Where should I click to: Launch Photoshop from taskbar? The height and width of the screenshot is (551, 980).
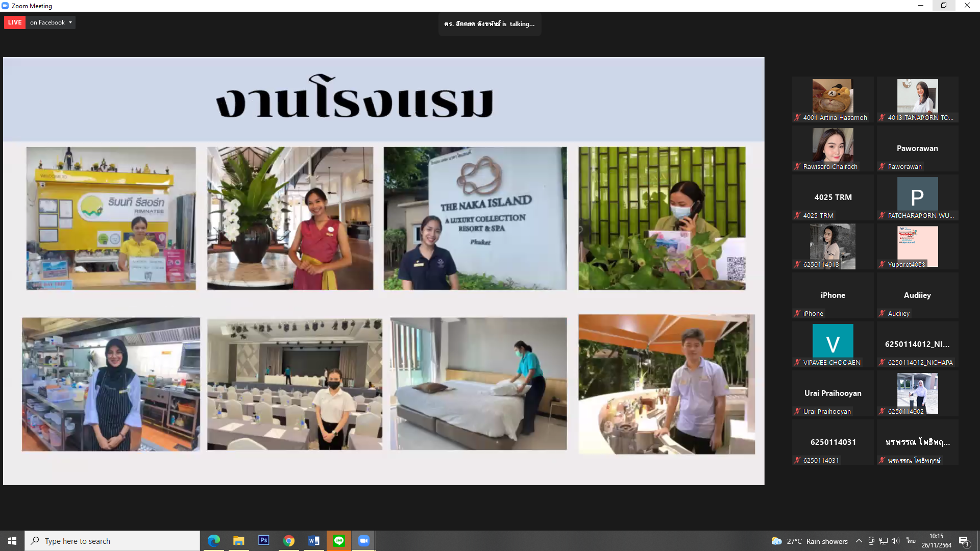(264, 540)
